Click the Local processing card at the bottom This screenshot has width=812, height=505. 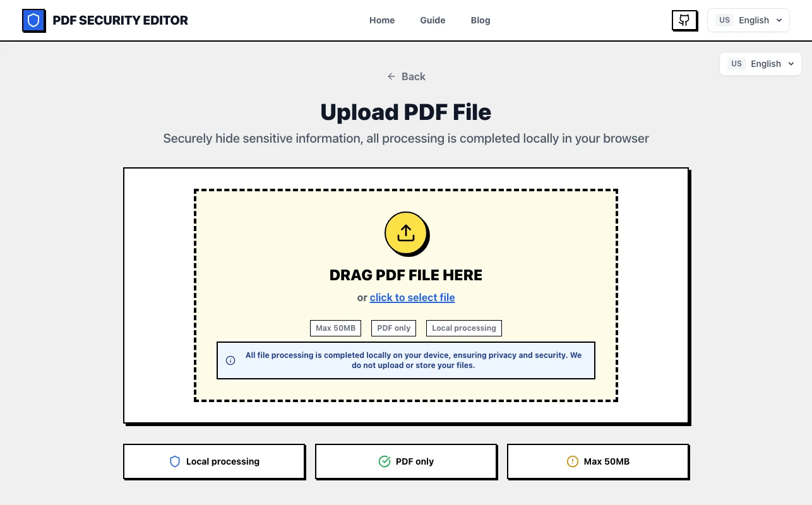[214, 461]
